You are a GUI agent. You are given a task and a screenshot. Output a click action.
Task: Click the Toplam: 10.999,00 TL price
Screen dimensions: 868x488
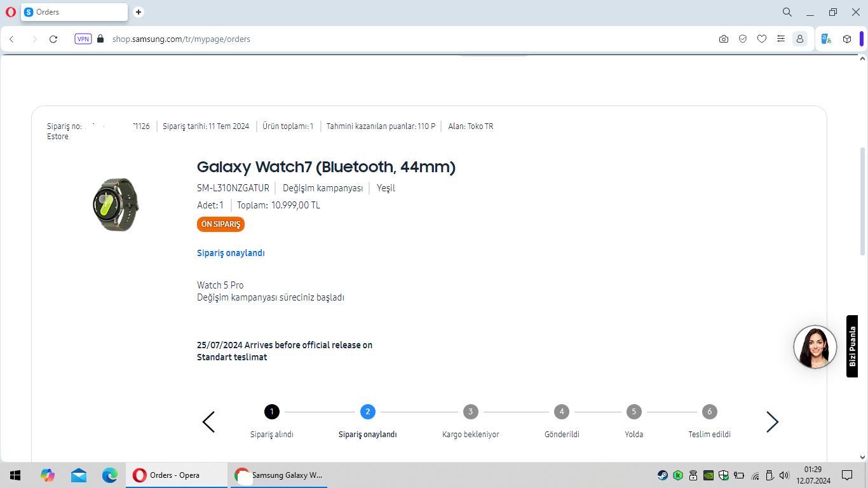click(278, 205)
